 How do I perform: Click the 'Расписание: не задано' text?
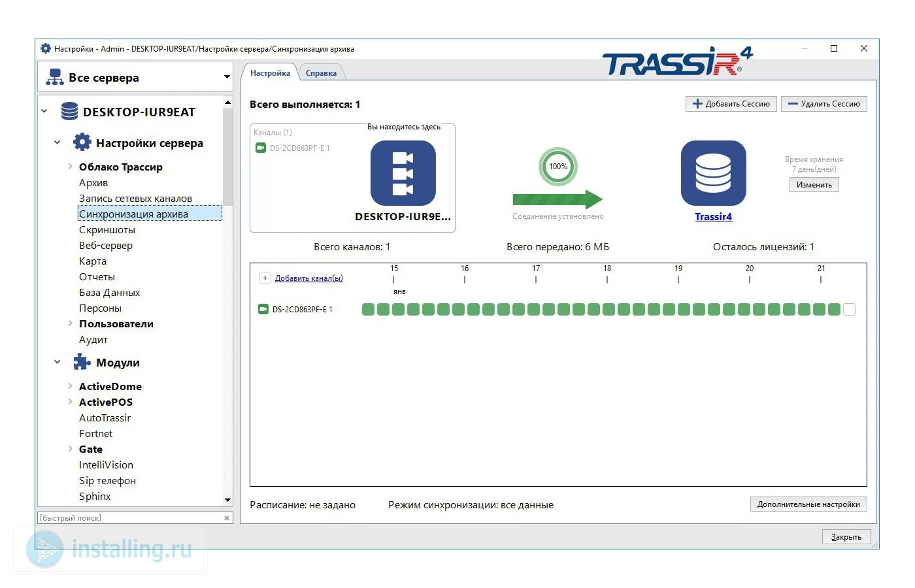[x=303, y=505]
